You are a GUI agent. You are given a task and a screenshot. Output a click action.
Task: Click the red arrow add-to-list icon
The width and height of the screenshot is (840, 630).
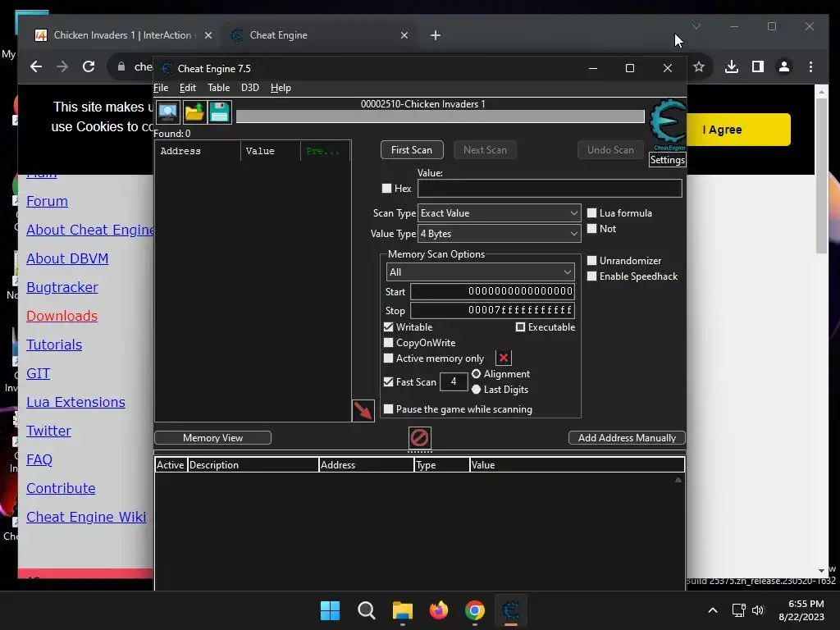tap(363, 411)
